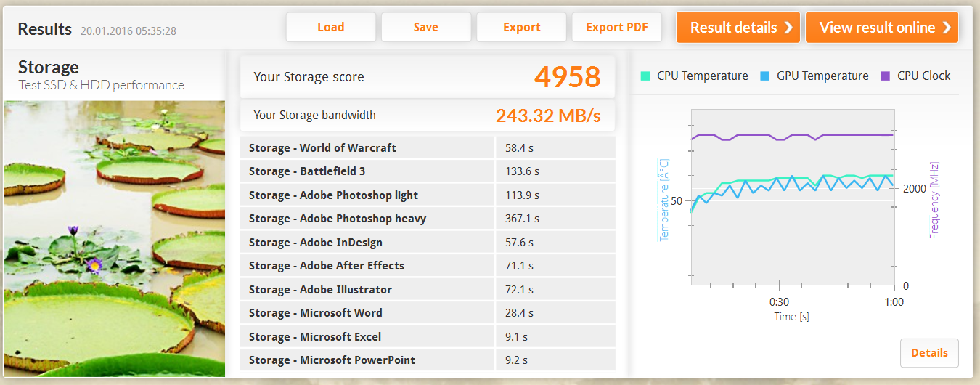Click the water lily Storage thumbnail
This screenshot has width=980, height=385.
pyautogui.click(x=114, y=238)
